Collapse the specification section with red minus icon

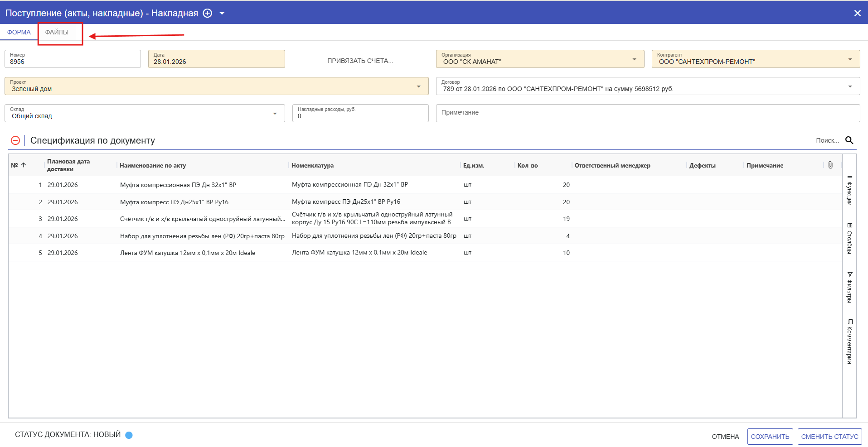15,140
